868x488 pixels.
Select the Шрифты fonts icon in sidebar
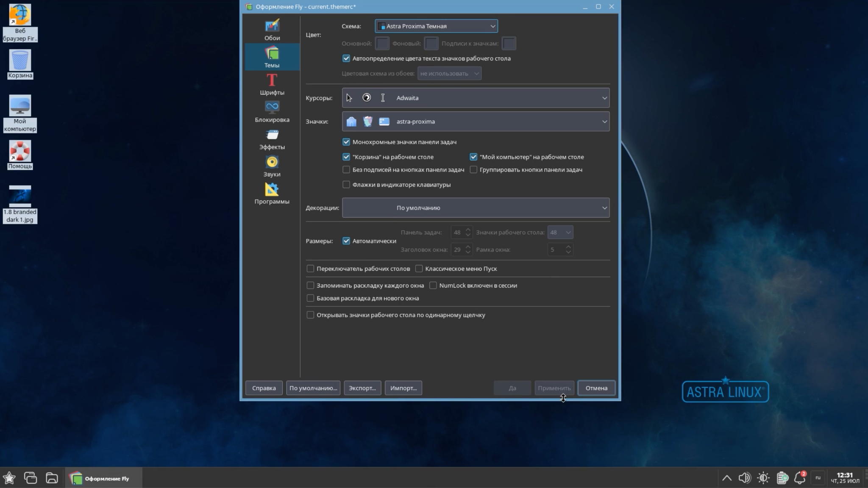pyautogui.click(x=272, y=80)
